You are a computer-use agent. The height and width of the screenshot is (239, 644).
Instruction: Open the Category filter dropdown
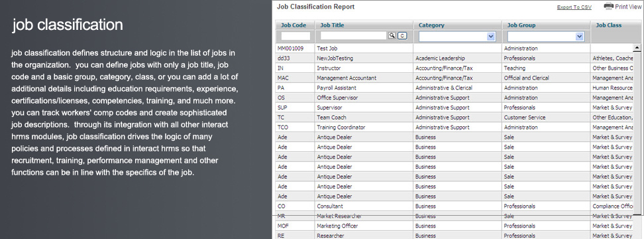pos(457,37)
